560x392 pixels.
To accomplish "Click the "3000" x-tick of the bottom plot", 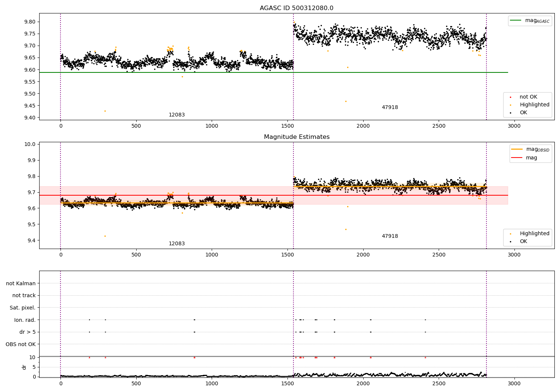I will pyautogui.click(x=514, y=384).
